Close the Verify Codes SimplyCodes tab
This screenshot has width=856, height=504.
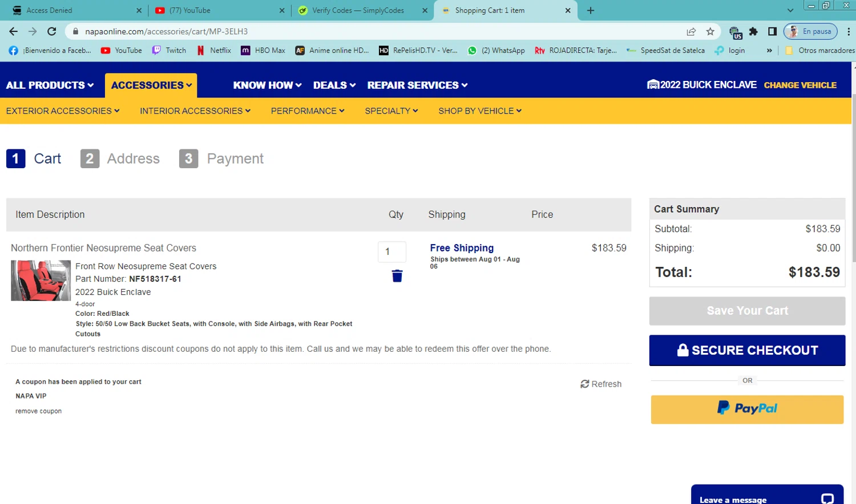point(425,10)
